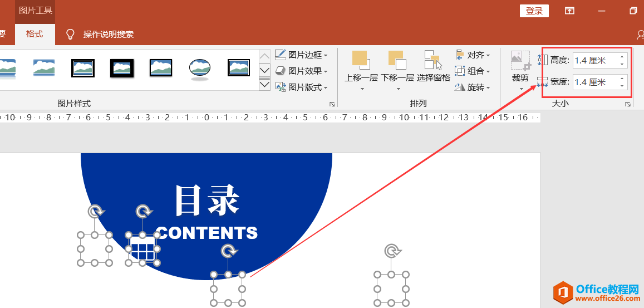
Task: Click the 下移一层 send backward icon
Action: pyautogui.click(x=397, y=60)
